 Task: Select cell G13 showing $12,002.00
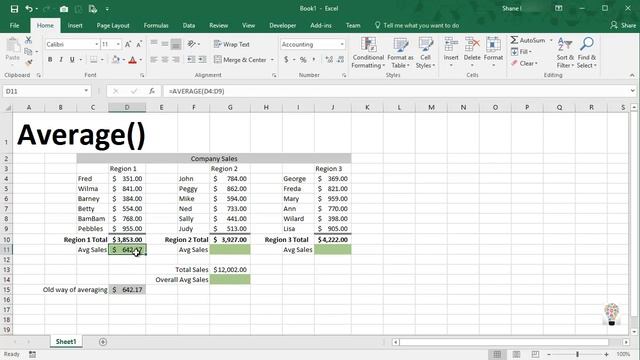tap(230, 269)
